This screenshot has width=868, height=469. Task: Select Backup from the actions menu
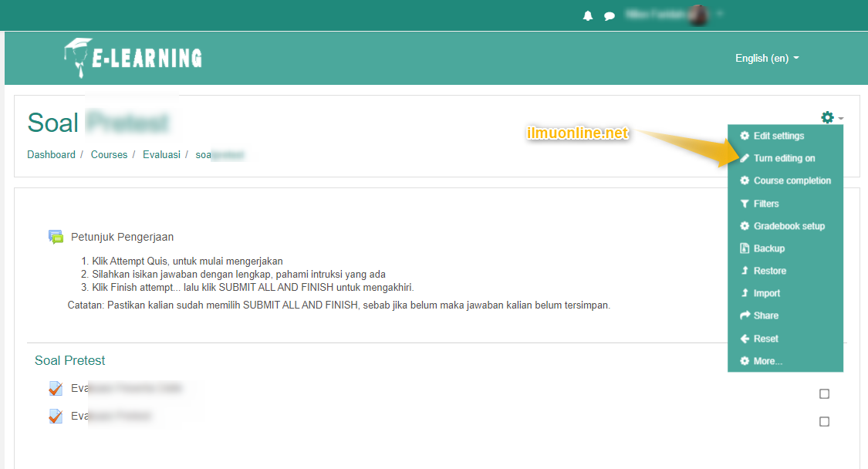click(768, 248)
